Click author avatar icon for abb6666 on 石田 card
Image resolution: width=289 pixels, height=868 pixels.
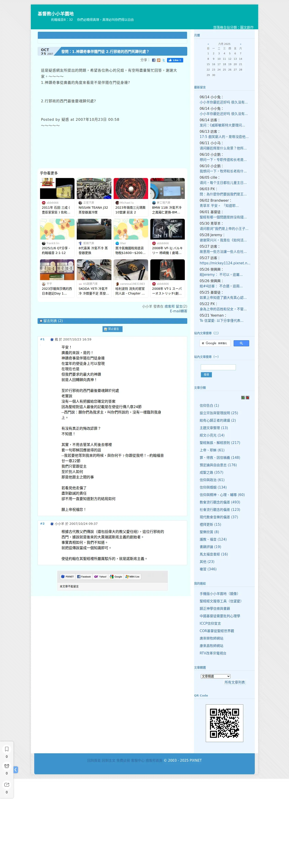43,203
